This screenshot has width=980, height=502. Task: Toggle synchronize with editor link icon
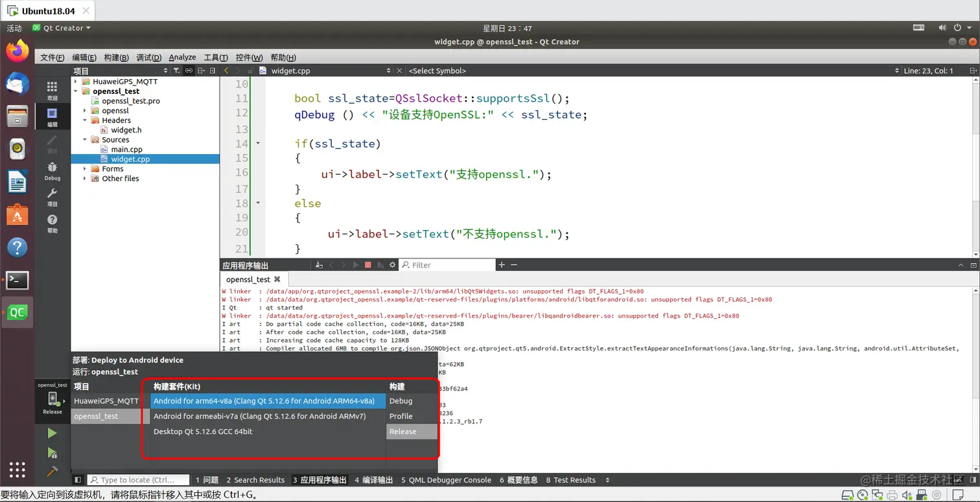(x=189, y=71)
